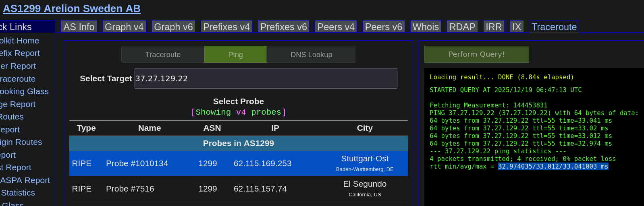
Task: Open AS1299 Arelion Sweden AB heading link
Action: (72, 8)
